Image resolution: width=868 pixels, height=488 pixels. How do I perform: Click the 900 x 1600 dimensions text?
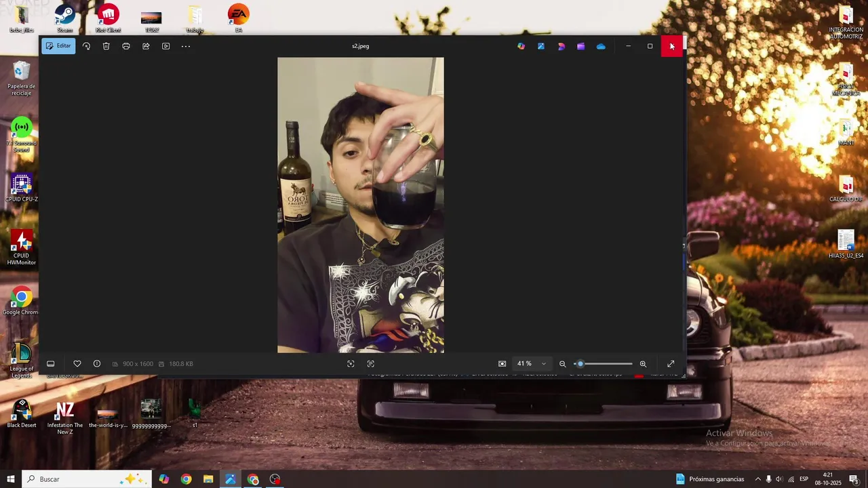138,364
